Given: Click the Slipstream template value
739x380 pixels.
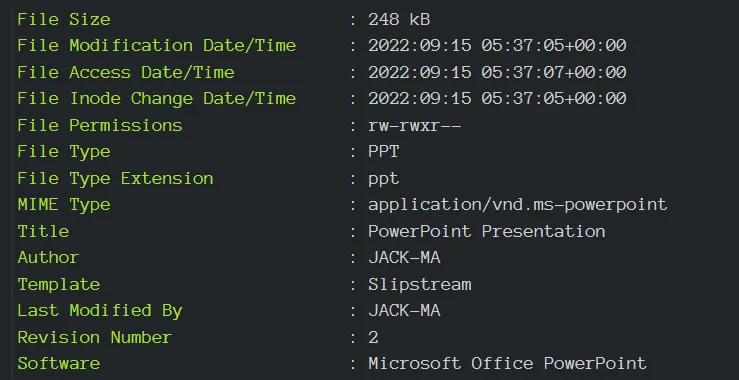Looking at the screenshot, I should pyautogui.click(x=419, y=284).
